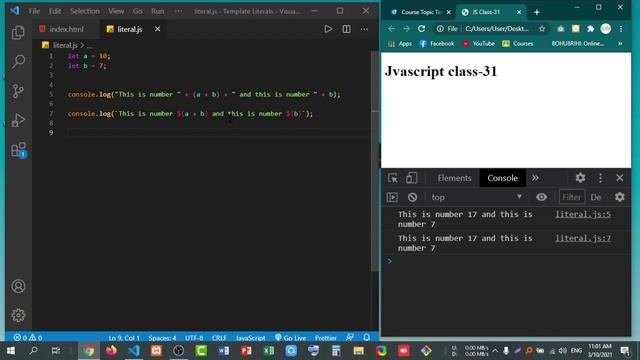Reload the page in Chrome
The height and width of the screenshot is (360, 640).
point(422,29)
